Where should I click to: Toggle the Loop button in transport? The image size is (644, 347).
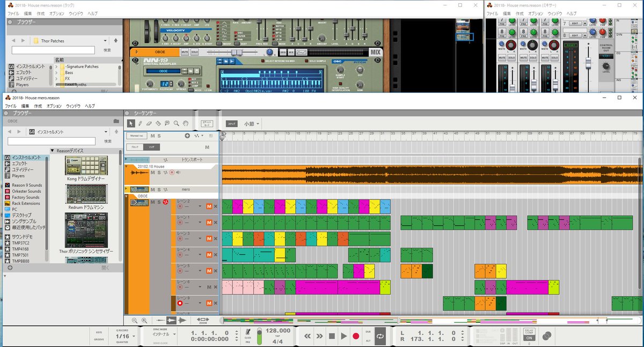380,335
